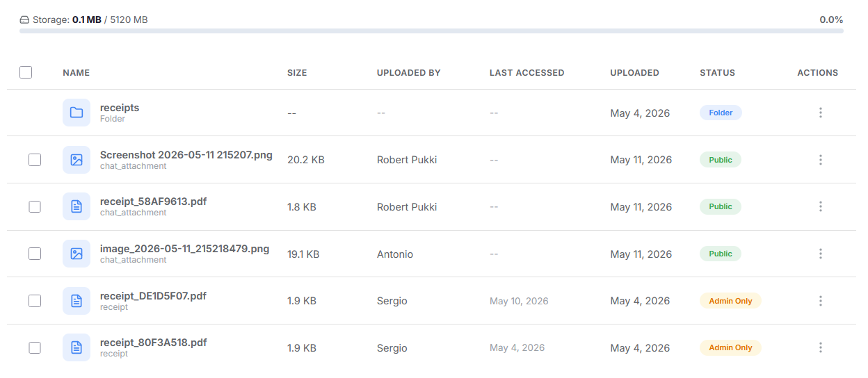This screenshot has width=868, height=378.
Task: Open file Screenshot 2026-05-11 215207.png
Action: click(186, 154)
